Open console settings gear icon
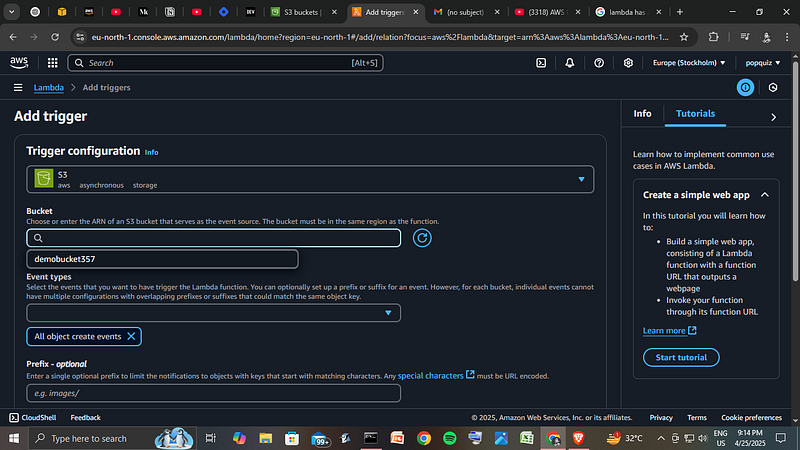The width and height of the screenshot is (800, 450). click(x=628, y=63)
